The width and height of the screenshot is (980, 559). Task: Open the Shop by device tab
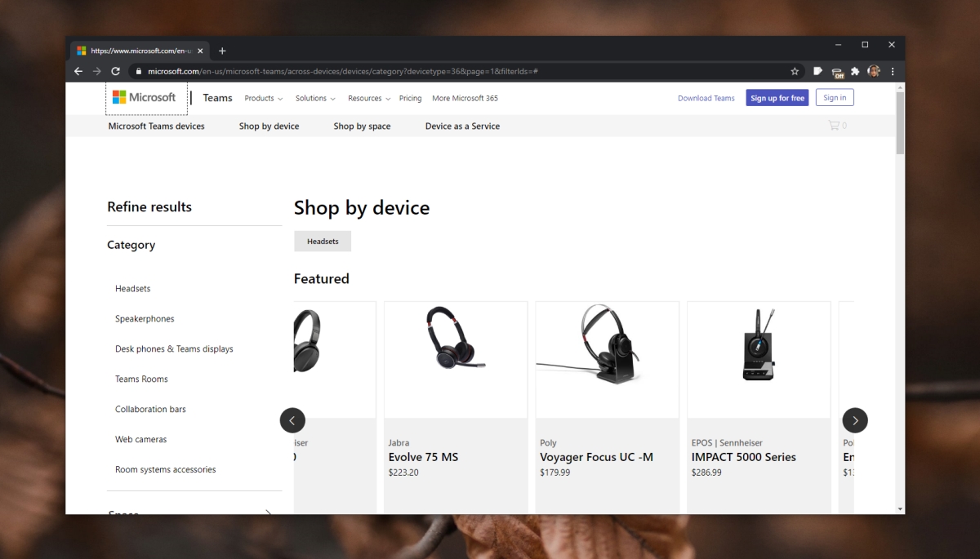(x=269, y=126)
